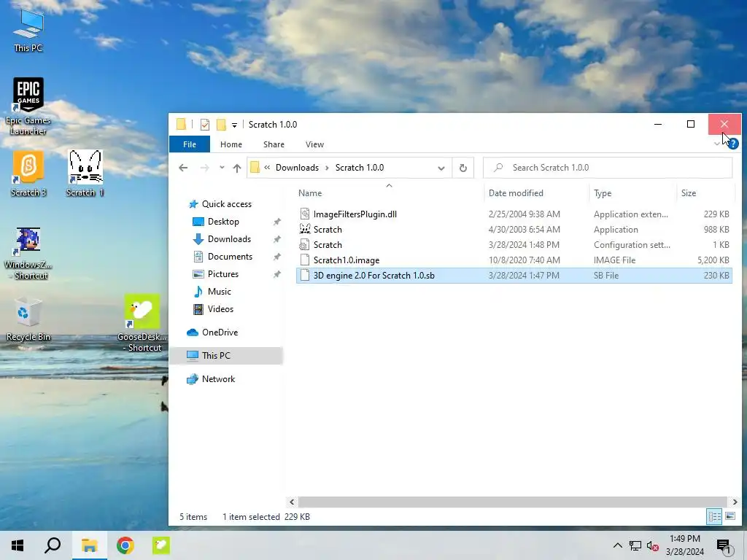Click the pin icon beside Pictures
The image size is (747, 560).
276,274
